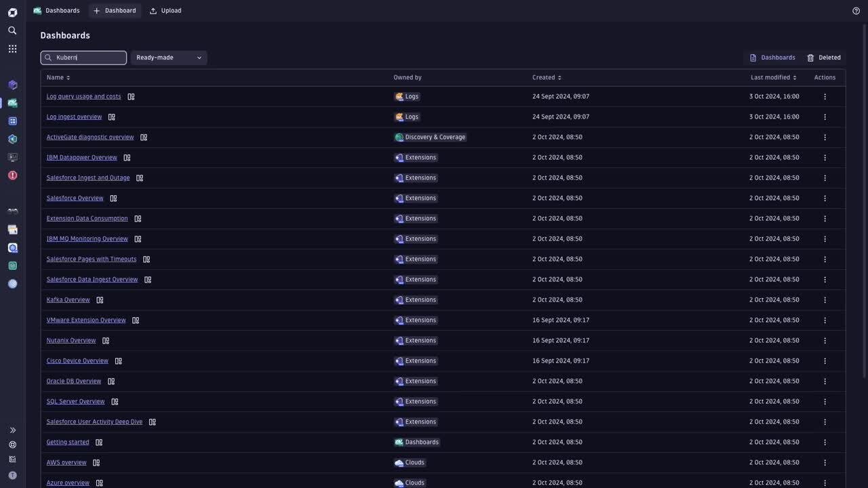Open Kafka Overview dashboard
The image size is (868, 488).
coord(68,300)
